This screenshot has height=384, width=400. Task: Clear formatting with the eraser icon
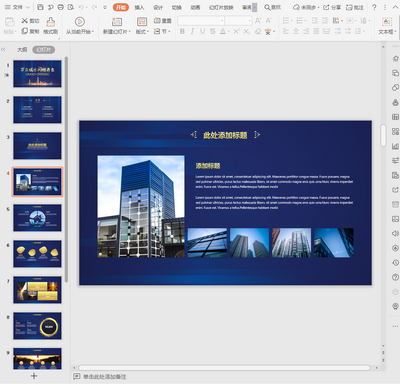(x=258, y=31)
